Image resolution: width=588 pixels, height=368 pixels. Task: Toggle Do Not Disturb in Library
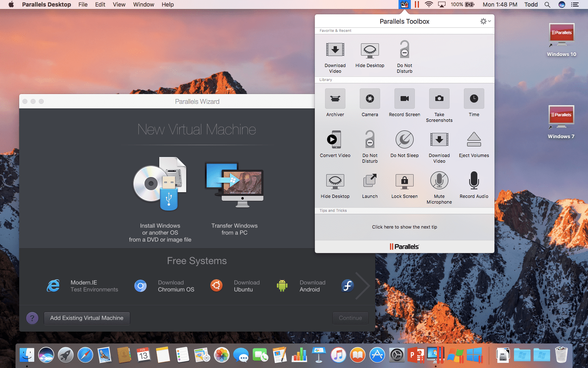click(370, 146)
